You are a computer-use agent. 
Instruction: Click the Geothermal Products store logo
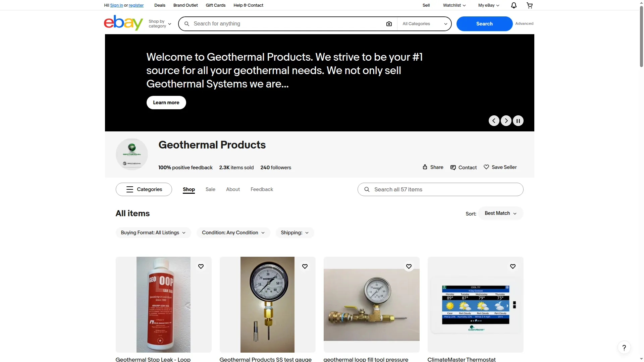click(x=132, y=154)
